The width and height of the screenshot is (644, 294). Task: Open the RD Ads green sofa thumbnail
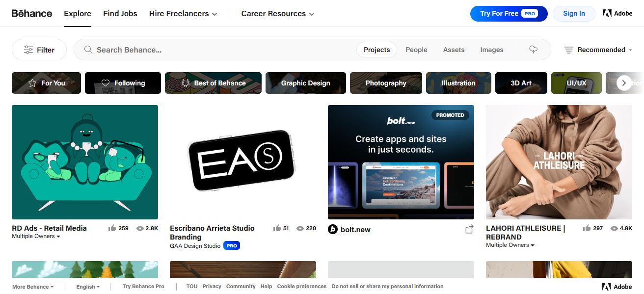click(85, 162)
